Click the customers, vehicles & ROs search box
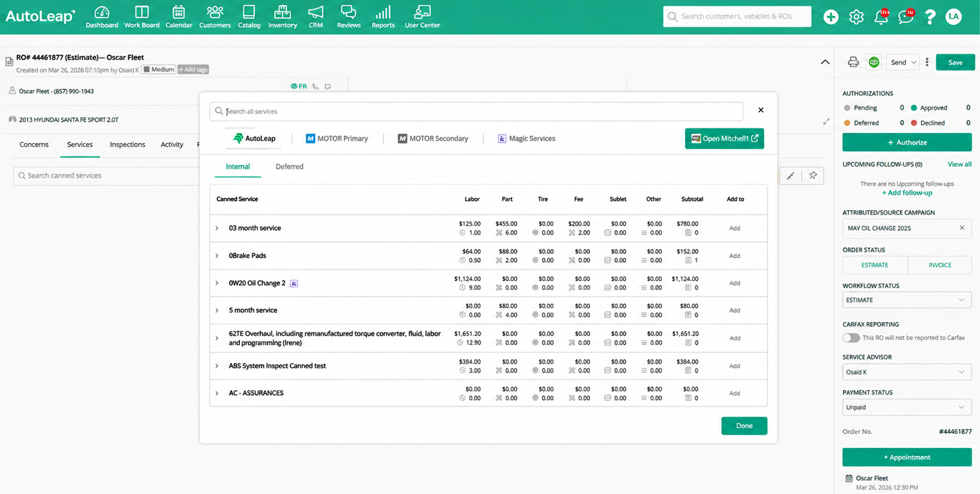 coord(737,17)
